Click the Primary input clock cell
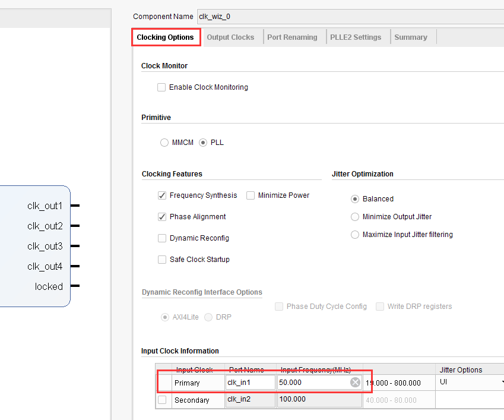This screenshot has height=420, width=504. (198, 383)
